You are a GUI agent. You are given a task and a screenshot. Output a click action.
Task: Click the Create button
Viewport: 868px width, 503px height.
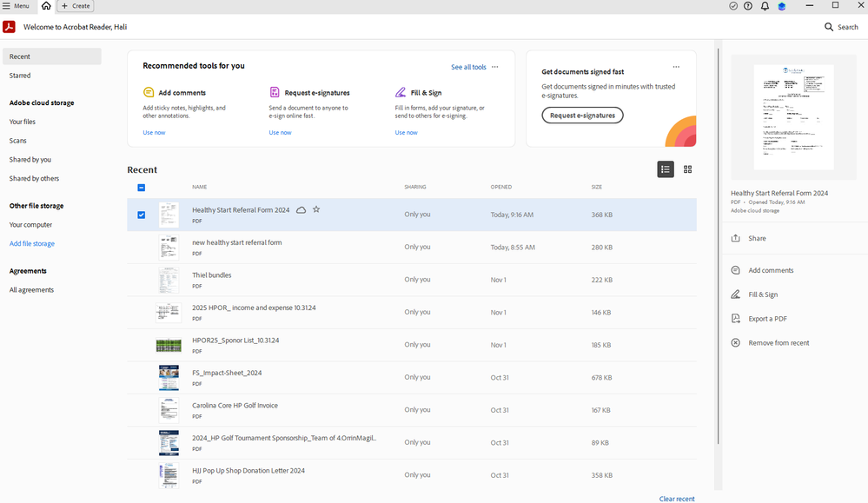(x=76, y=6)
